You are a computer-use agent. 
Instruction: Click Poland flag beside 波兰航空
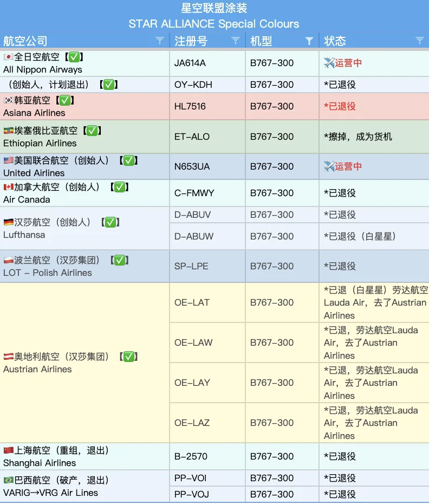(8, 260)
